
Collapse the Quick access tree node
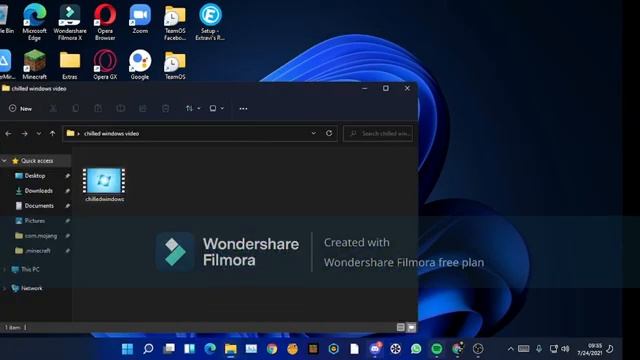click(4, 161)
